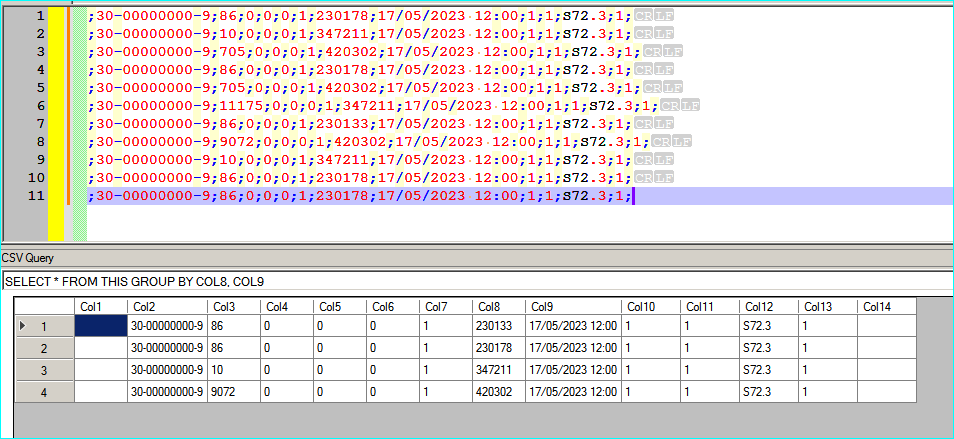Select result row 4 via its row header
This screenshot has height=439, width=954.
44,392
